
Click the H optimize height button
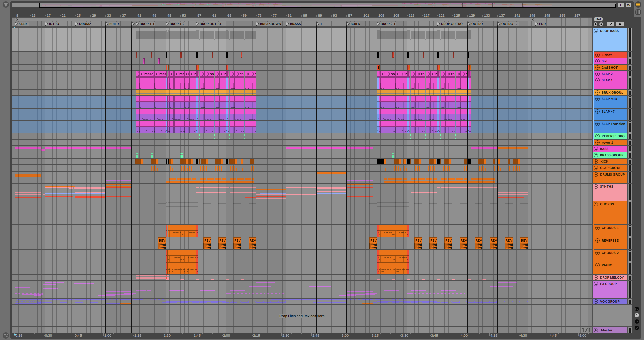(x=621, y=5)
